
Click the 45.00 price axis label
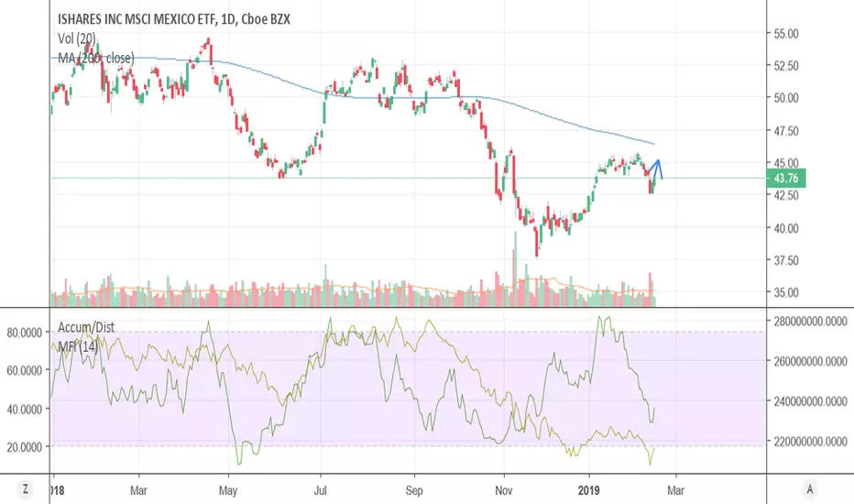pyautogui.click(x=786, y=163)
